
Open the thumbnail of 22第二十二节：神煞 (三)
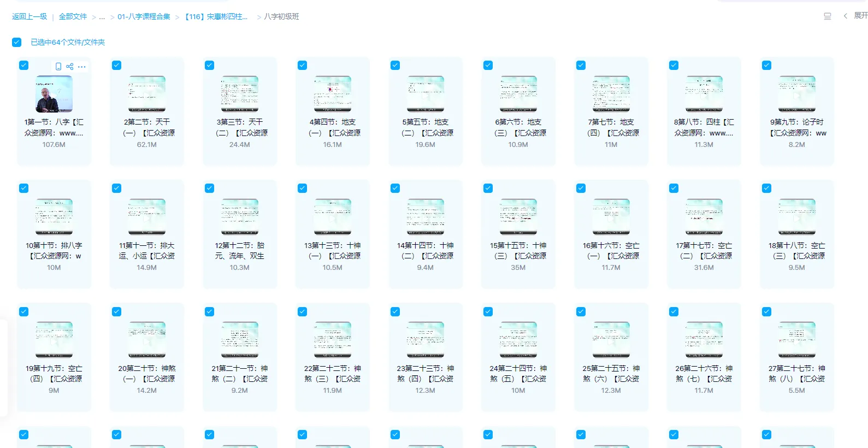pyautogui.click(x=333, y=340)
